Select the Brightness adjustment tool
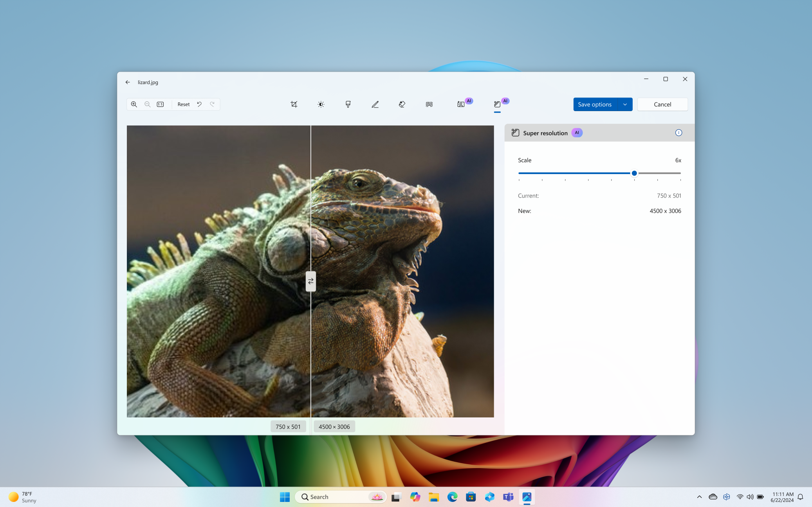The height and width of the screenshot is (507, 812). point(320,104)
